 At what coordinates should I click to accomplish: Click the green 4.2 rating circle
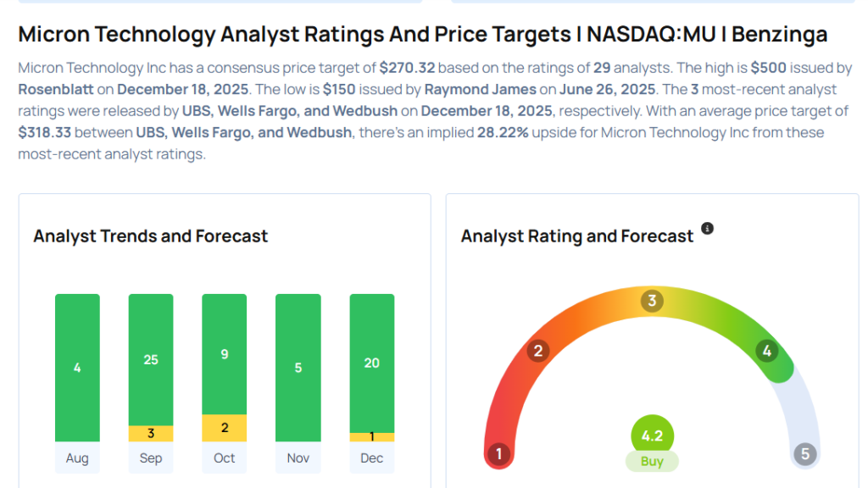(x=652, y=436)
